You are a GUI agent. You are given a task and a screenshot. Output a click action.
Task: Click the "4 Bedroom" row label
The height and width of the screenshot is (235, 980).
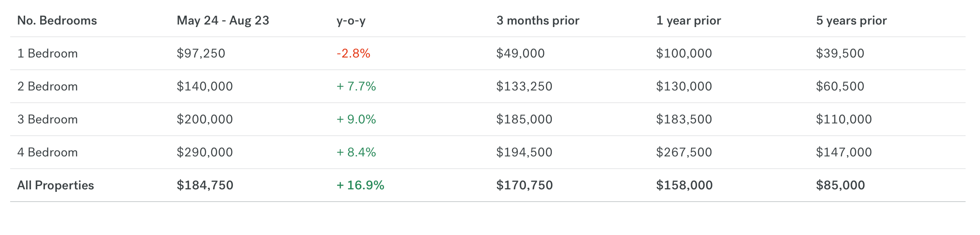point(47,153)
